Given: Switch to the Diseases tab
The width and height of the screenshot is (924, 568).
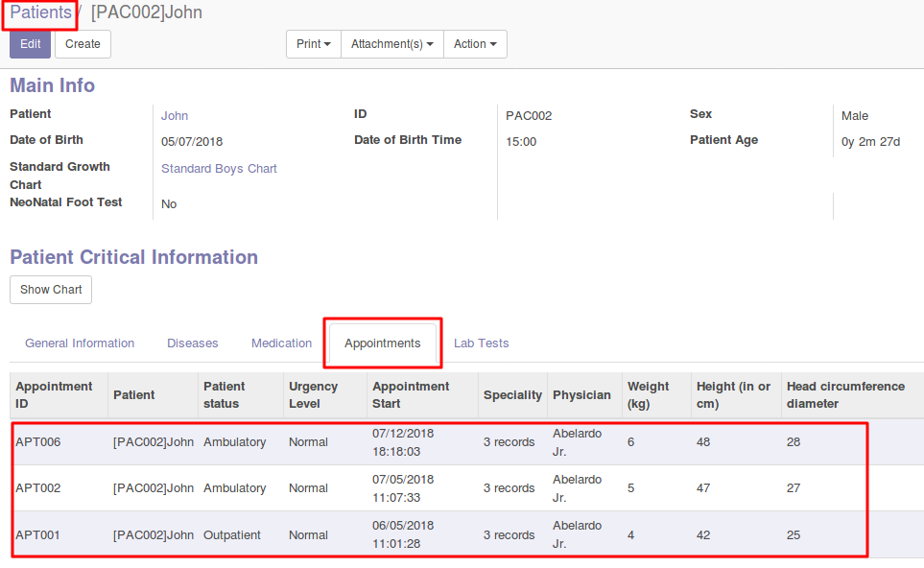Looking at the screenshot, I should (x=193, y=343).
